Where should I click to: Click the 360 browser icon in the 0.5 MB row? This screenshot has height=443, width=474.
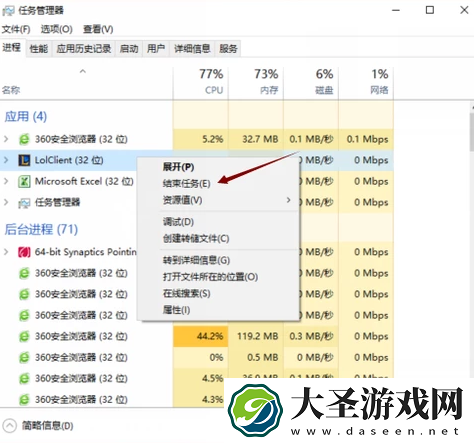24,358
